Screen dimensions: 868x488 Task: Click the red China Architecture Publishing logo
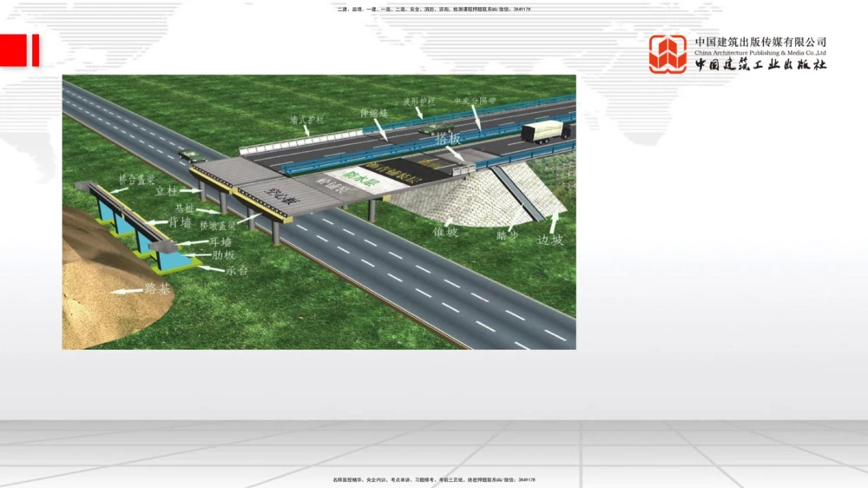(x=667, y=54)
